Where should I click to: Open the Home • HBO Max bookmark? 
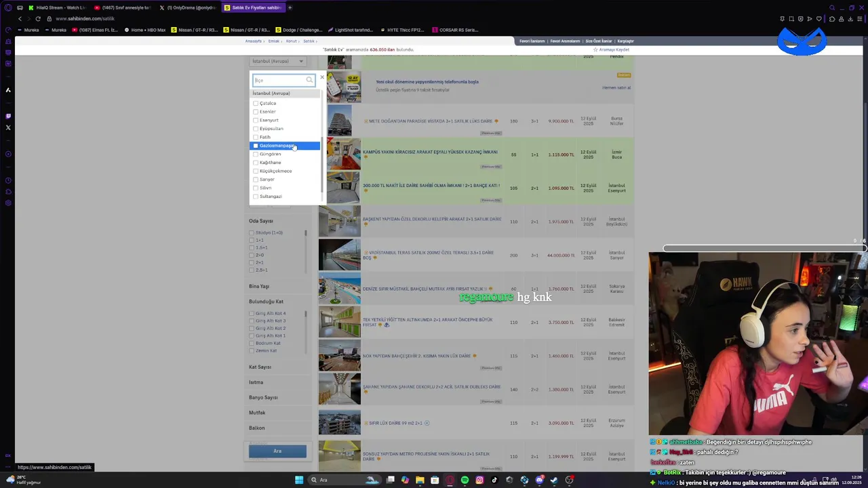tap(145, 30)
